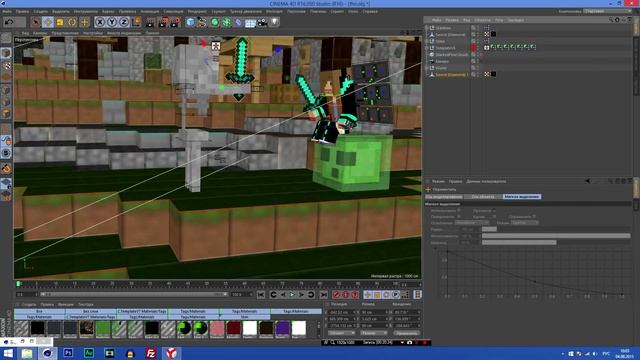This screenshot has width=640, height=360.
Task: Toggle the X axis lock button
Action: click(x=100, y=22)
